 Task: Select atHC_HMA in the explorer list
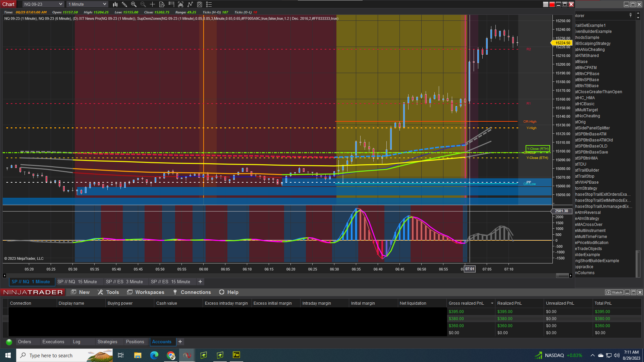(585, 98)
